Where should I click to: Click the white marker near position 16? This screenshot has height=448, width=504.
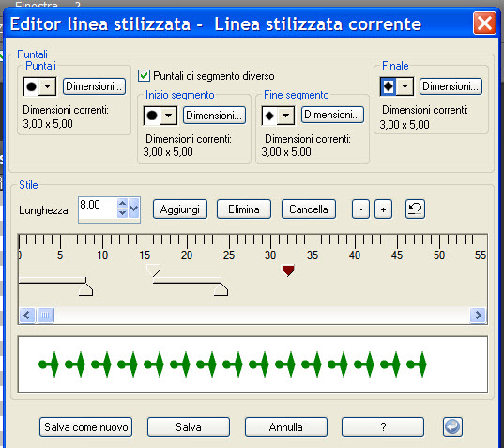[x=153, y=270]
